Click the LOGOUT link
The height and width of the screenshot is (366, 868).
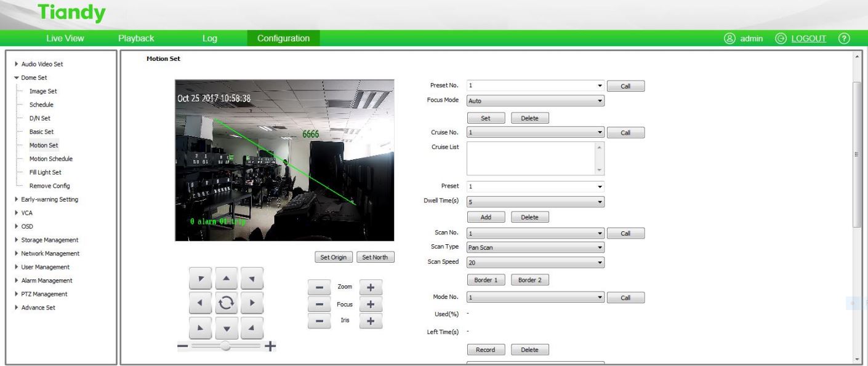pyautogui.click(x=808, y=39)
